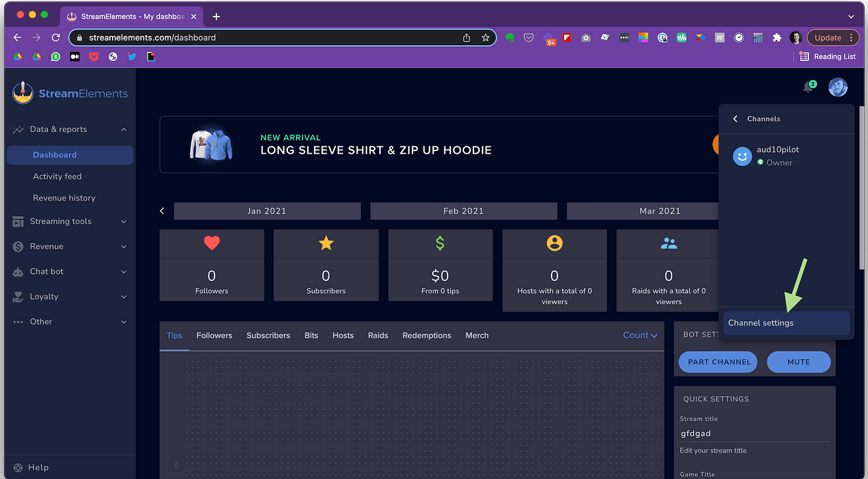Click the aud10pilot channel avatar
Viewport: 868px width, 479px height.
742,156
